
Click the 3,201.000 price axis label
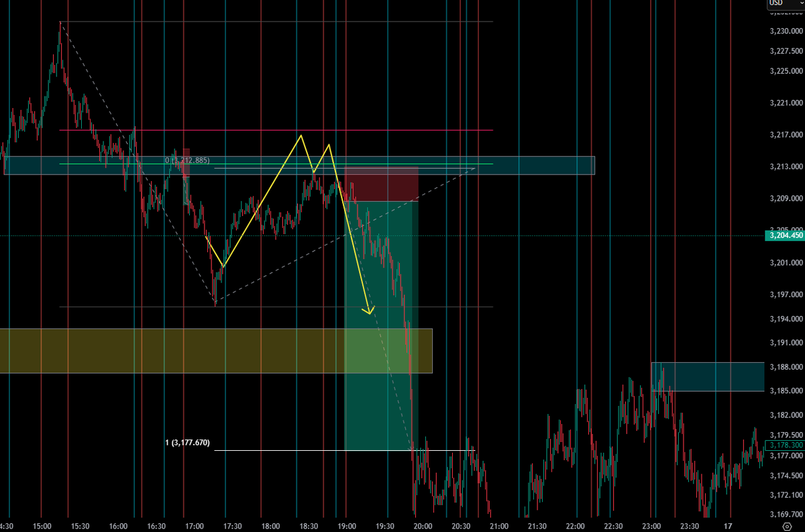(786, 263)
